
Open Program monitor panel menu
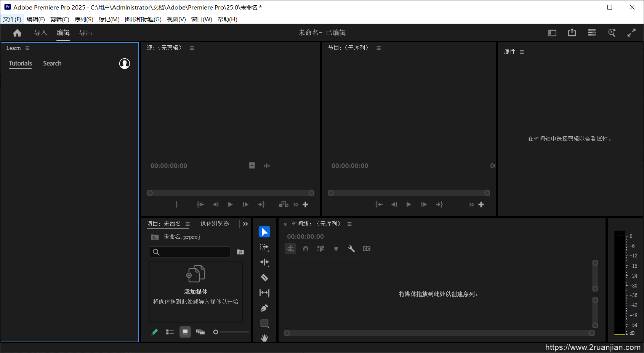coord(379,48)
